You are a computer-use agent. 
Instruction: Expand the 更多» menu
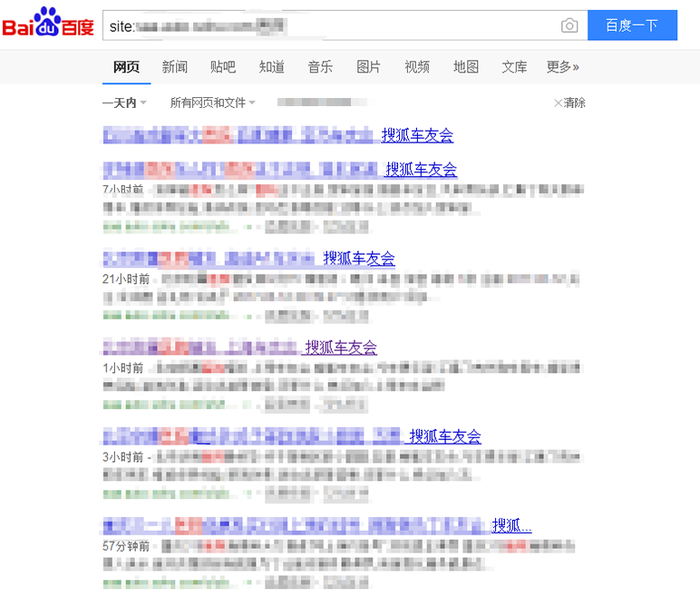[x=562, y=66]
